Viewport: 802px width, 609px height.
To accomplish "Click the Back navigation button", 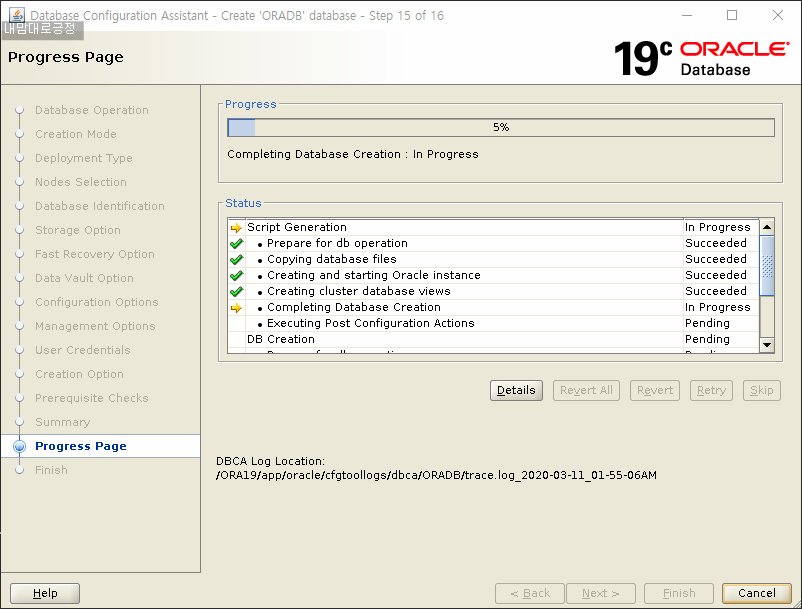I will coord(530,593).
